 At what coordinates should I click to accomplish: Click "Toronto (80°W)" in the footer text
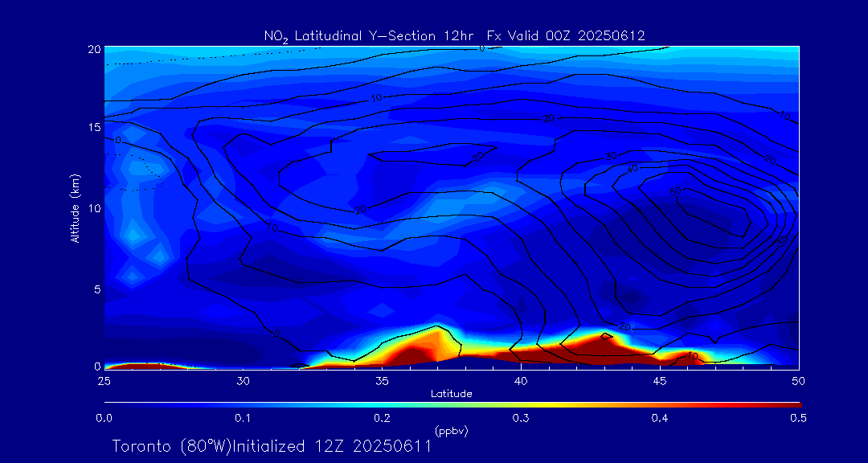pos(174,446)
